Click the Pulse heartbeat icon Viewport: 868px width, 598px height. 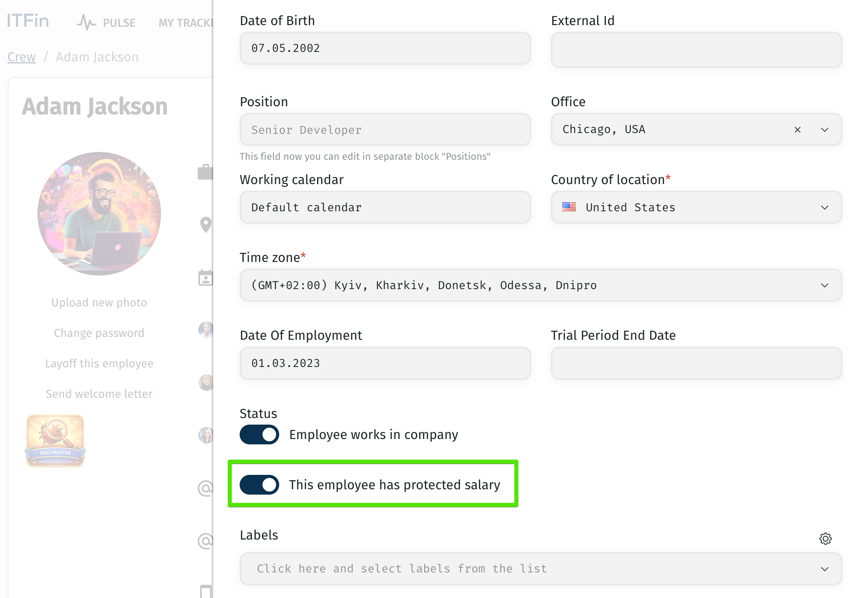point(86,22)
